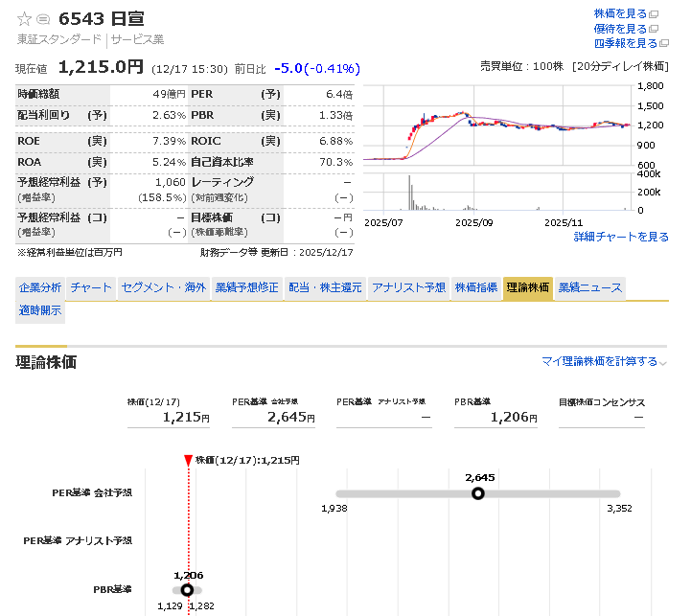
Task: Click external window icon after 株価を見る
Action: click(x=655, y=13)
